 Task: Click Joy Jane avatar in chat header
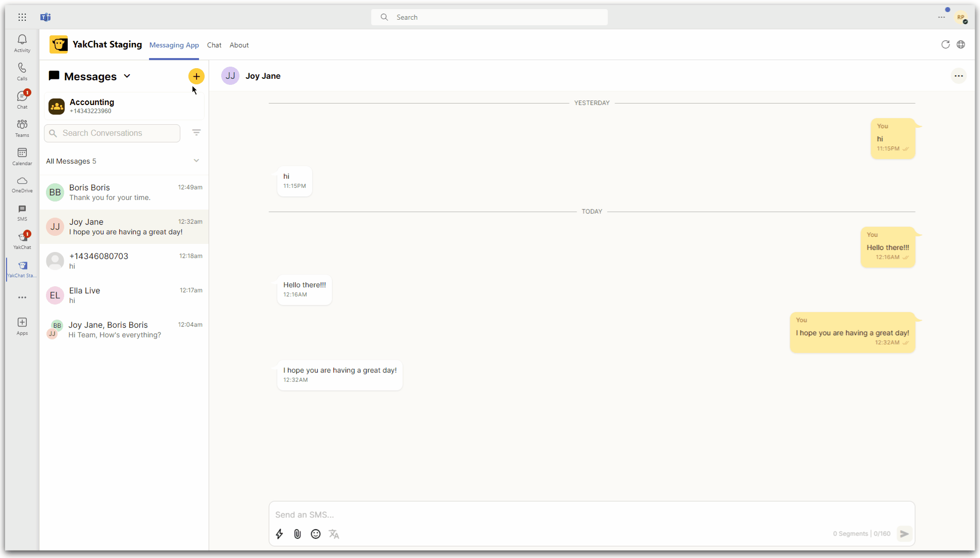tap(230, 76)
